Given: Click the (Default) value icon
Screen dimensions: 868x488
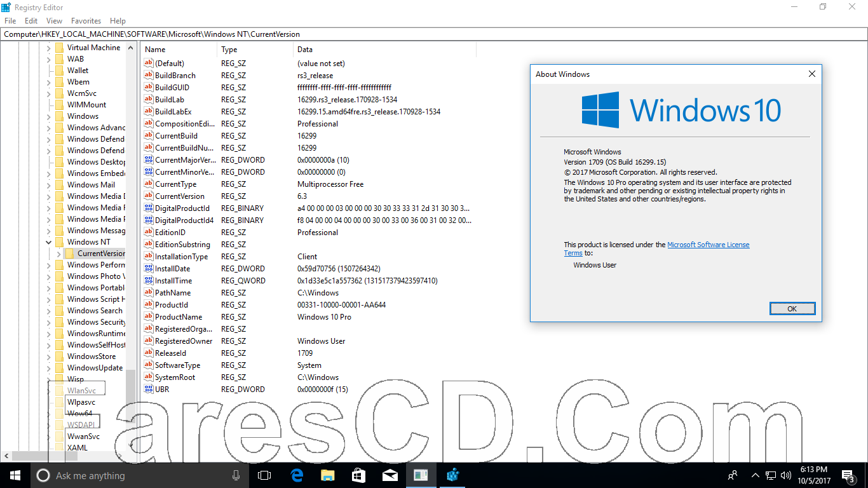Looking at the screenshot, I should tap(149, 64).
